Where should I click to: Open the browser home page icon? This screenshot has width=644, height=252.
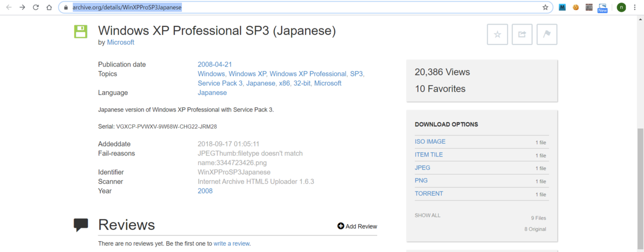(x=49, y=8)
